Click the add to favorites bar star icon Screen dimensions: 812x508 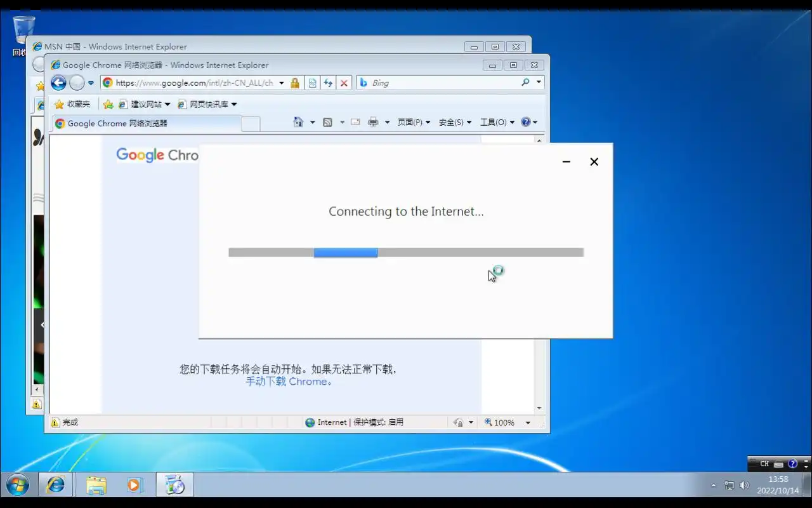[x=108, y=104]
